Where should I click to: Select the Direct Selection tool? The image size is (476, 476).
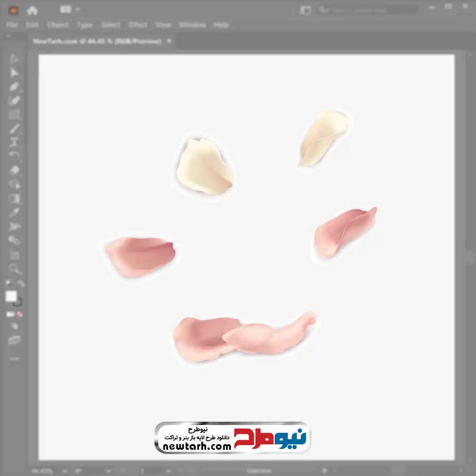14,73
